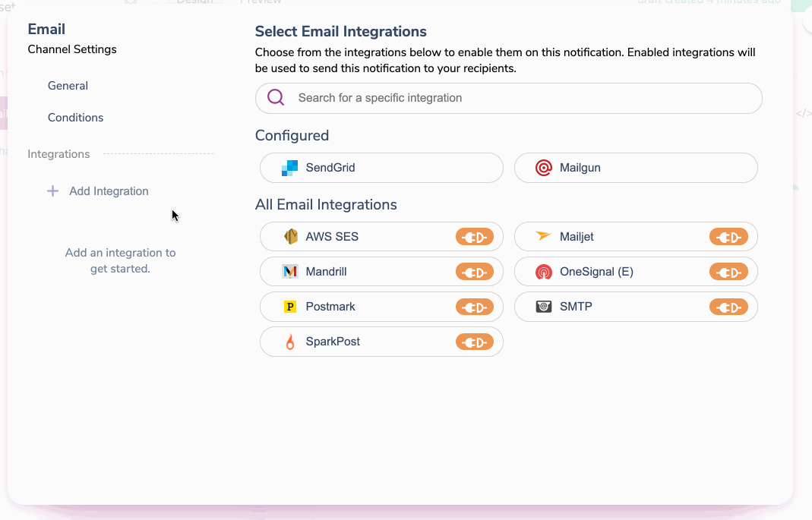Click the Channel Settings subtitle
812x520 pixels.
(72, 49)
